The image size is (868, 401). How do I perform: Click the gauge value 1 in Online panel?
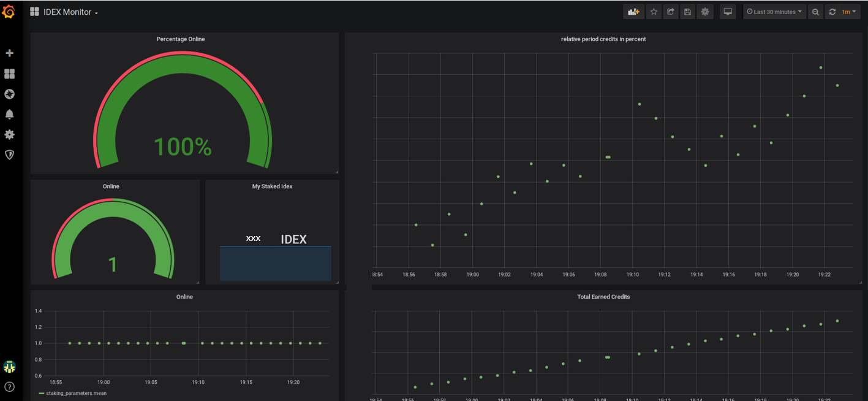[x=113, y=265]
